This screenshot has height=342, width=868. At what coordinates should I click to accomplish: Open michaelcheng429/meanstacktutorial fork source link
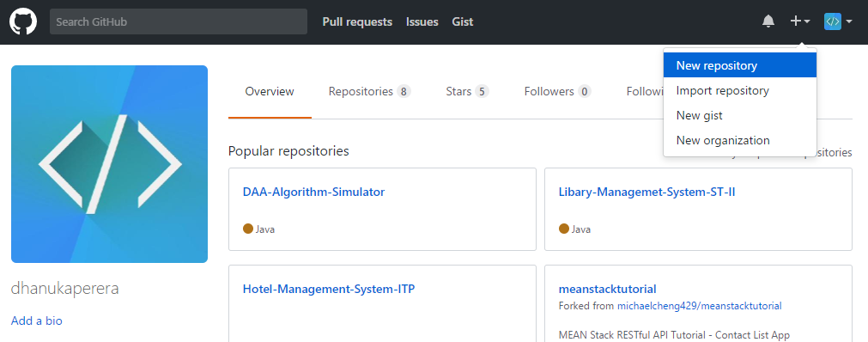(x=699, y=305)
